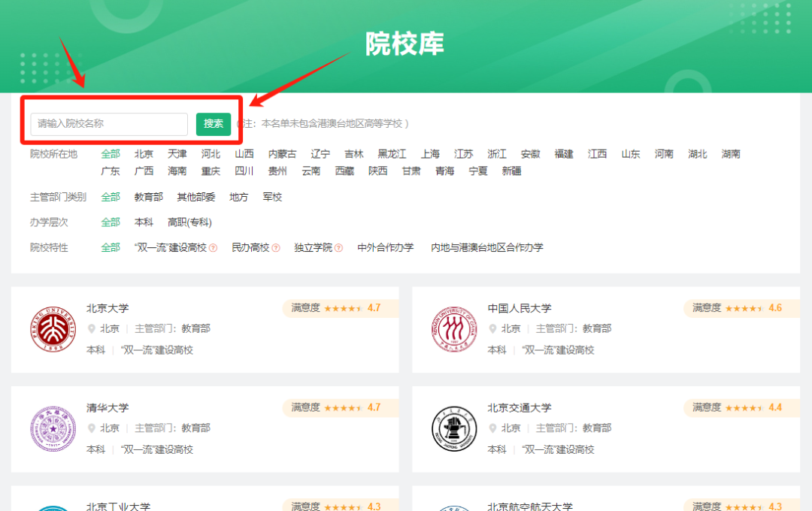Viewport: 812px width, 511px height.
Task: Select 内地与港澳台地区合作办学 filter
Action: click(x=486, y=247)
